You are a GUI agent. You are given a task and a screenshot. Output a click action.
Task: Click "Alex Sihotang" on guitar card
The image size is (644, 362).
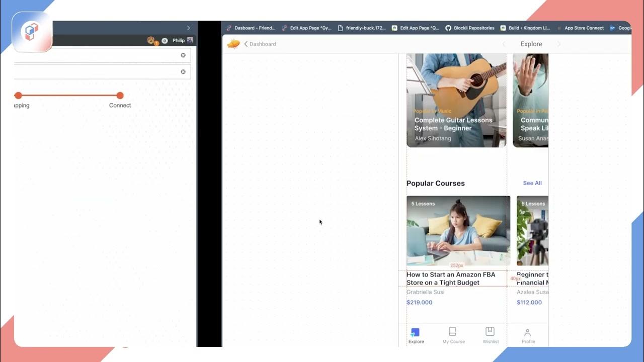coord(433,138)
